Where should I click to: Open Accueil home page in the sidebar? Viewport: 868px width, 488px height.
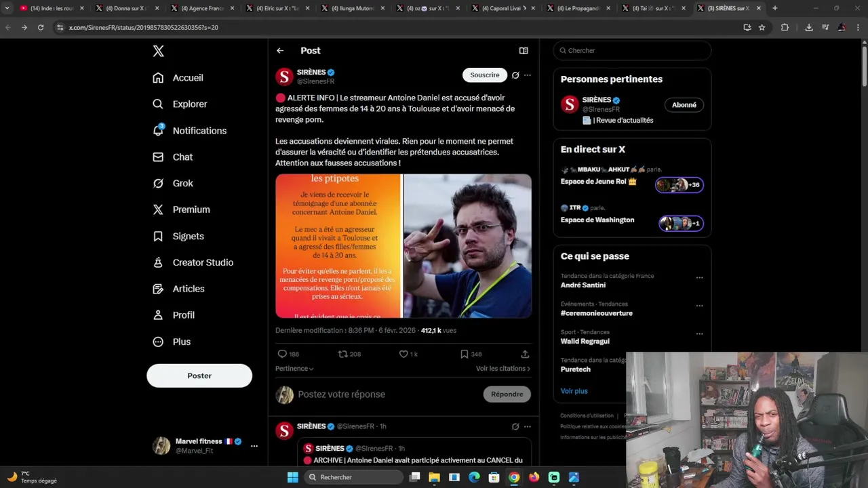[178, 78]
